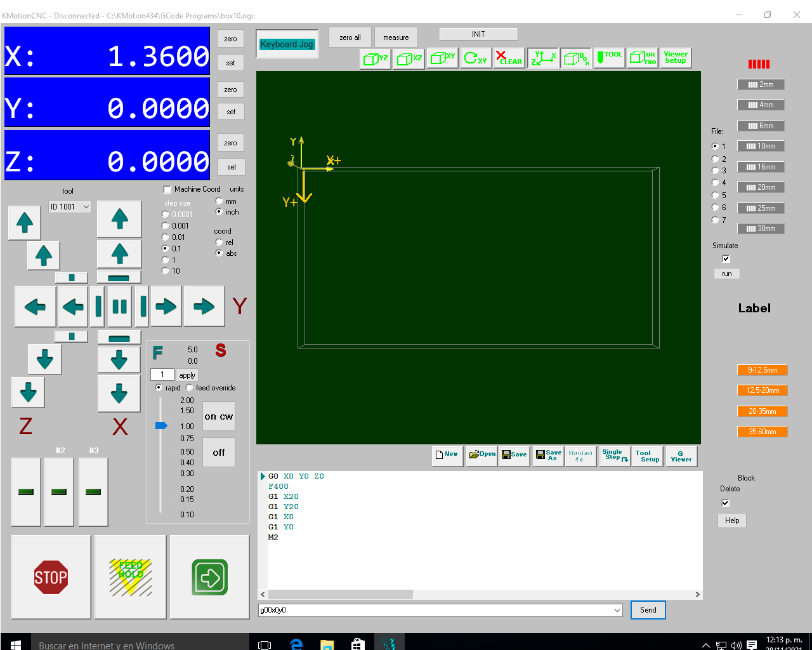The image size is (812, 650).
Task: Click the green cycle start arrow button
Action: point(210,577)
